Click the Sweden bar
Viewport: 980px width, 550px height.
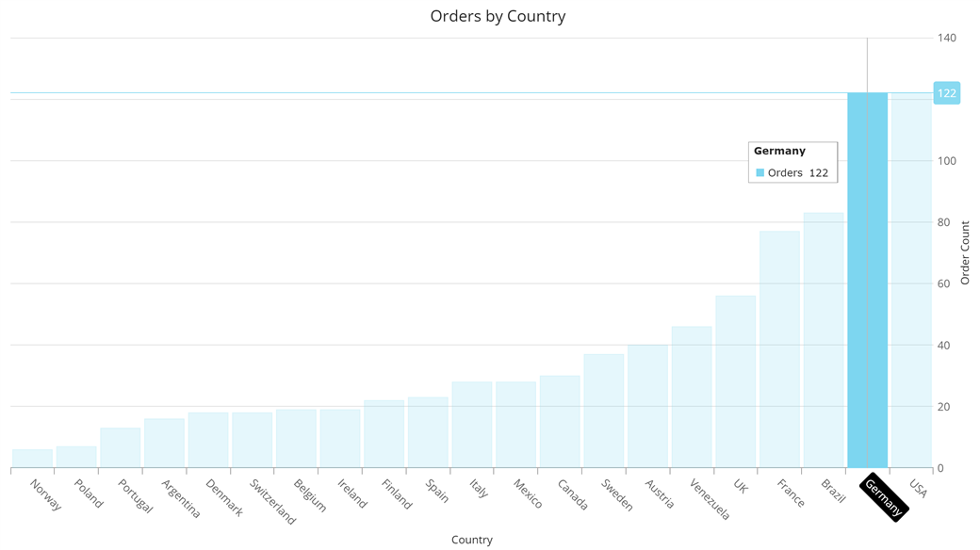click(603, 412)
